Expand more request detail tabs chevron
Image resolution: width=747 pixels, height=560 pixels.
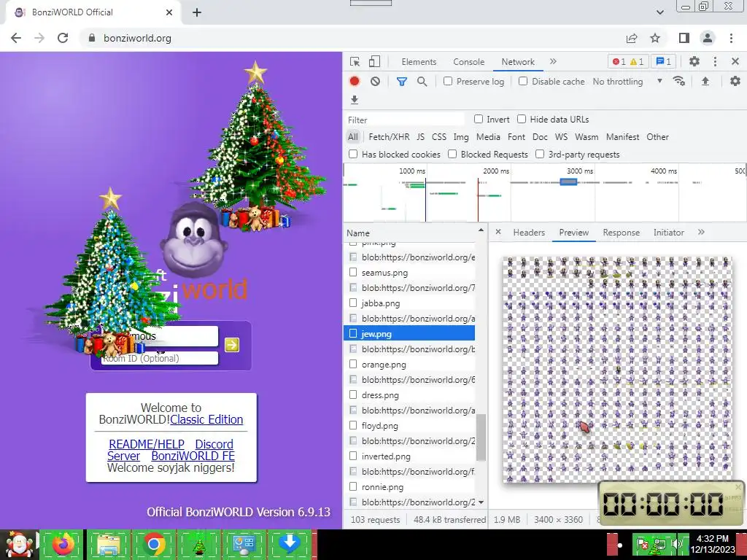coord(701,233)
